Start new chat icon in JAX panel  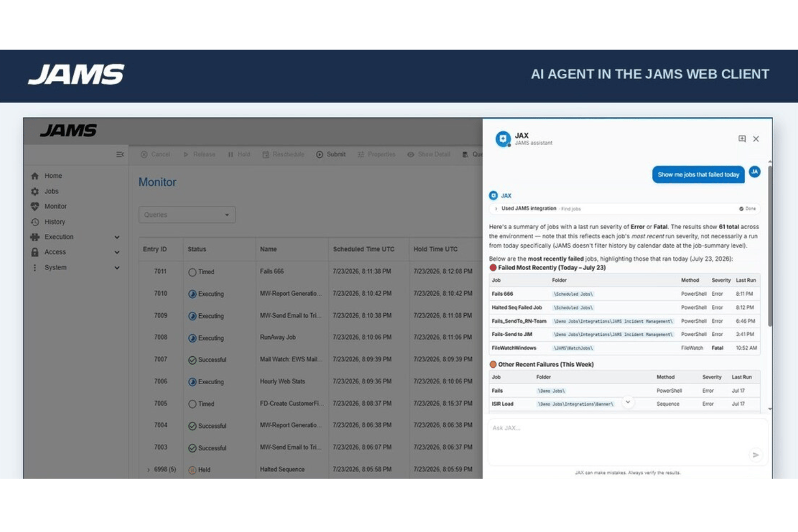[742, 139]
